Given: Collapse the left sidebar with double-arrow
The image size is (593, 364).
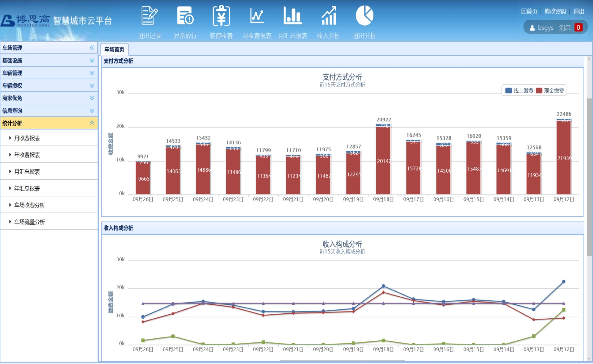Looking at the screenshot, I should click(x=92, y=48).
